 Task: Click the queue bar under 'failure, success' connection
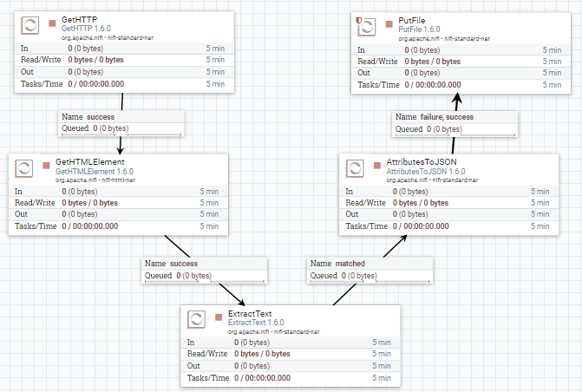pyautogui.click(x=455, y=134)
